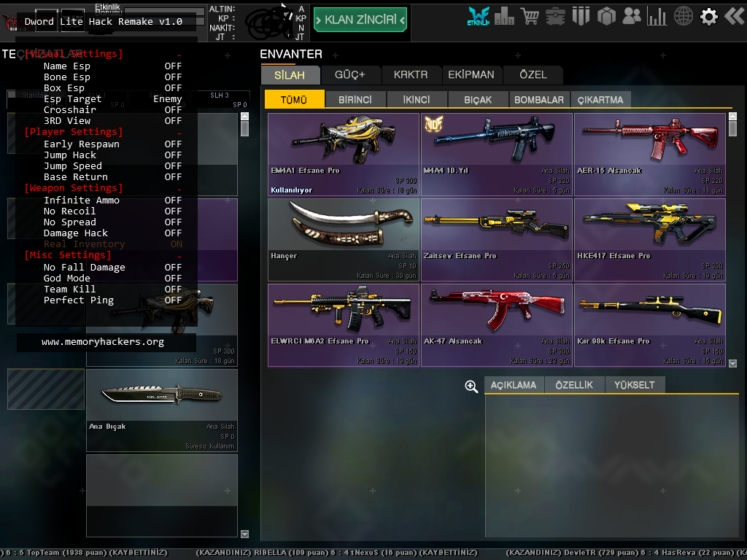
Task: Toggle Perfect Ping option
Action: (112, 300)
